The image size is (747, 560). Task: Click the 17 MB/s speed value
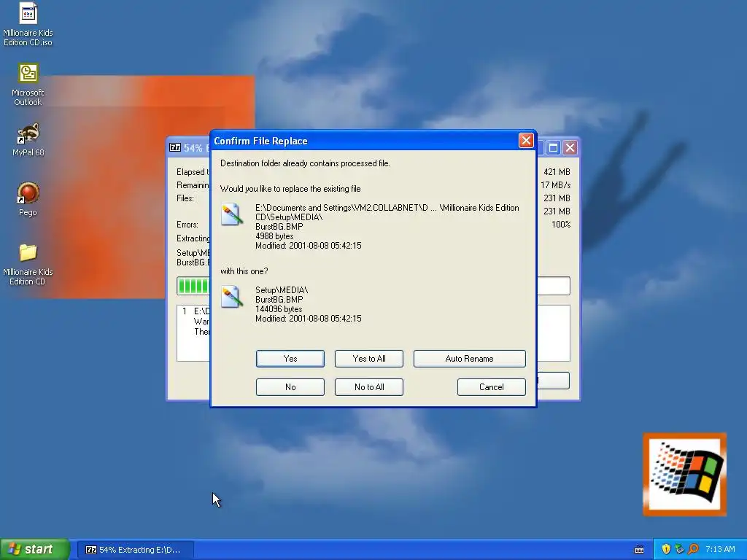click(x=555, y=184)
